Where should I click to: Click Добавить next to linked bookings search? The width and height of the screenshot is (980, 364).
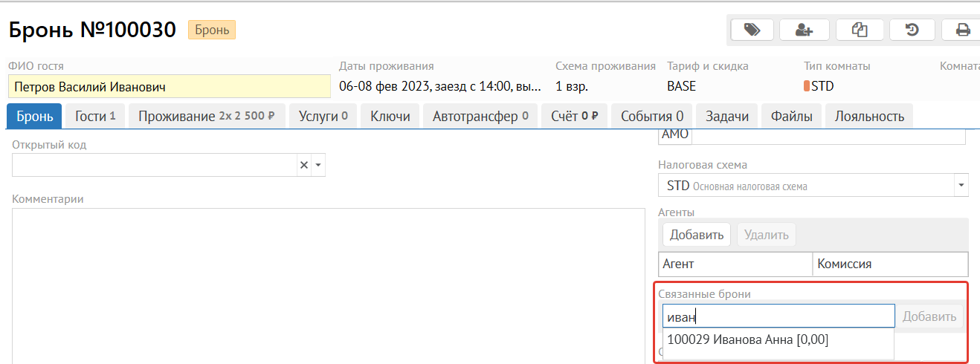929,316
